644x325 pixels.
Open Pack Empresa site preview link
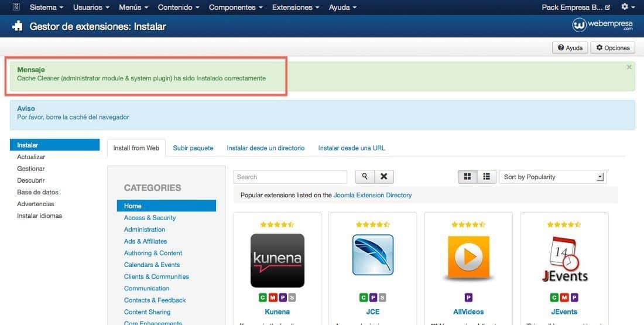pyautogui.click(x=576, y=8)
